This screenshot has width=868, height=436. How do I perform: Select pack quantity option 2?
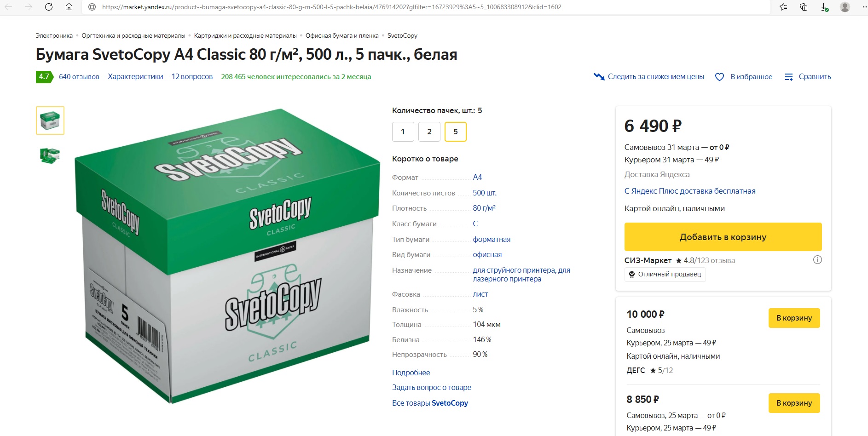[429, 132]
